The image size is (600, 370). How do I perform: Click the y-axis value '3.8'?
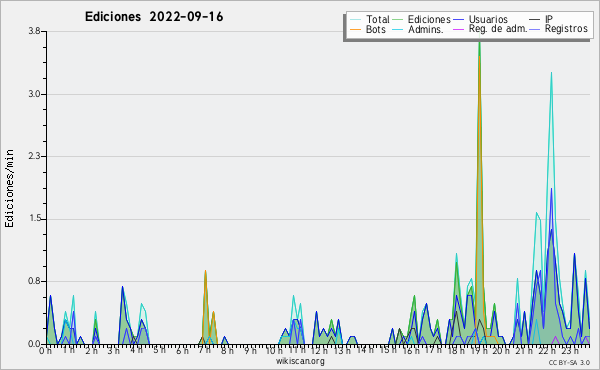pos(34,31)
